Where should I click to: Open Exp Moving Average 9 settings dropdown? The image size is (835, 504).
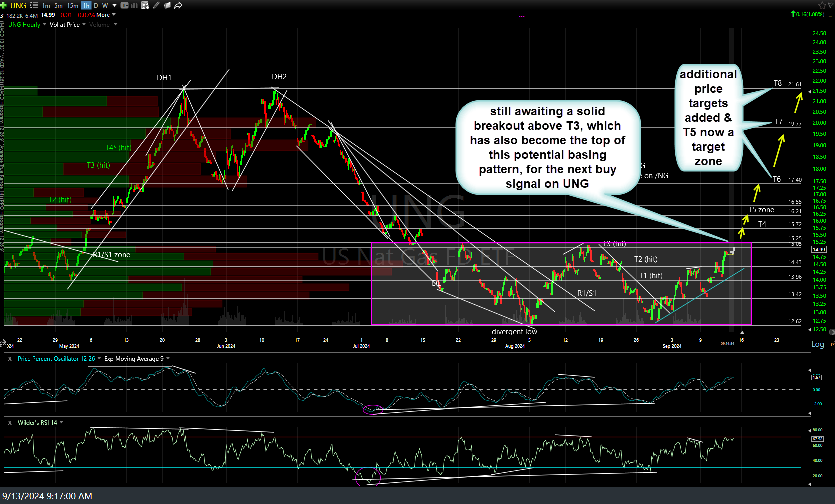[x=168, y=359]
